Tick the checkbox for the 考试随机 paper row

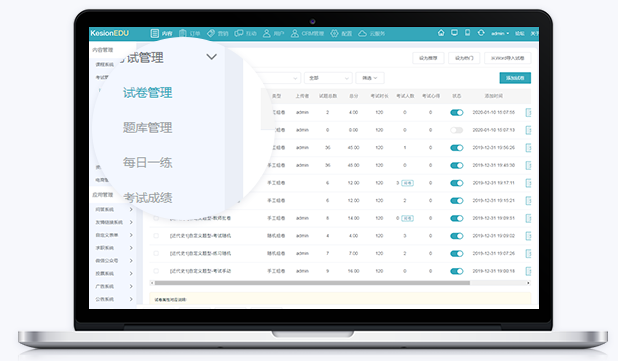[x=156, y=236]
